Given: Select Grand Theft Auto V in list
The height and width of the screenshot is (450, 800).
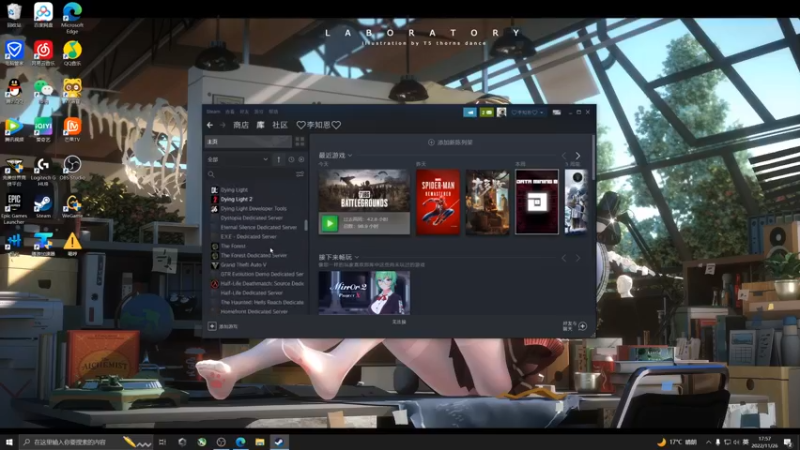Looking at the screenshot, I should coord(243,265).
